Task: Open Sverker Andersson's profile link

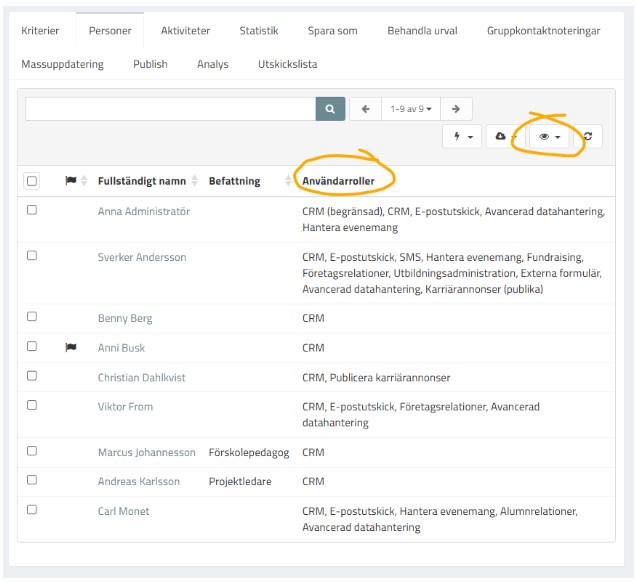Action: pos(141,257)
